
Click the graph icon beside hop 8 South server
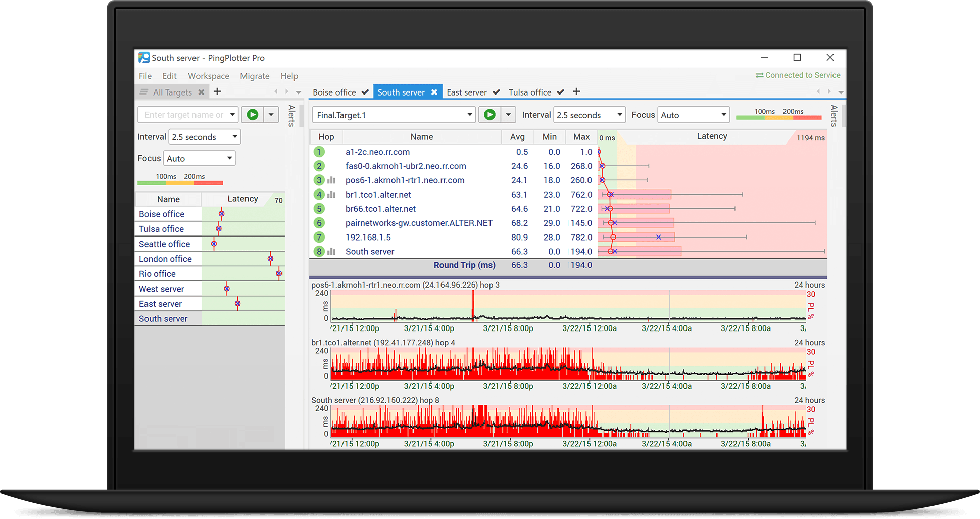click(x=331, y=251)
